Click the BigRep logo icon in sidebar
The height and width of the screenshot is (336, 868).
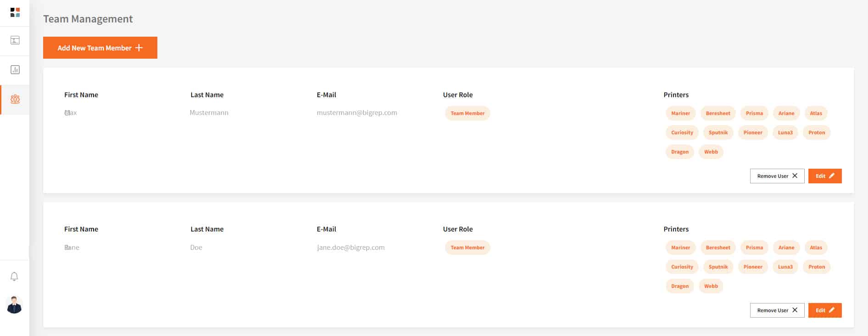[15, 12]
